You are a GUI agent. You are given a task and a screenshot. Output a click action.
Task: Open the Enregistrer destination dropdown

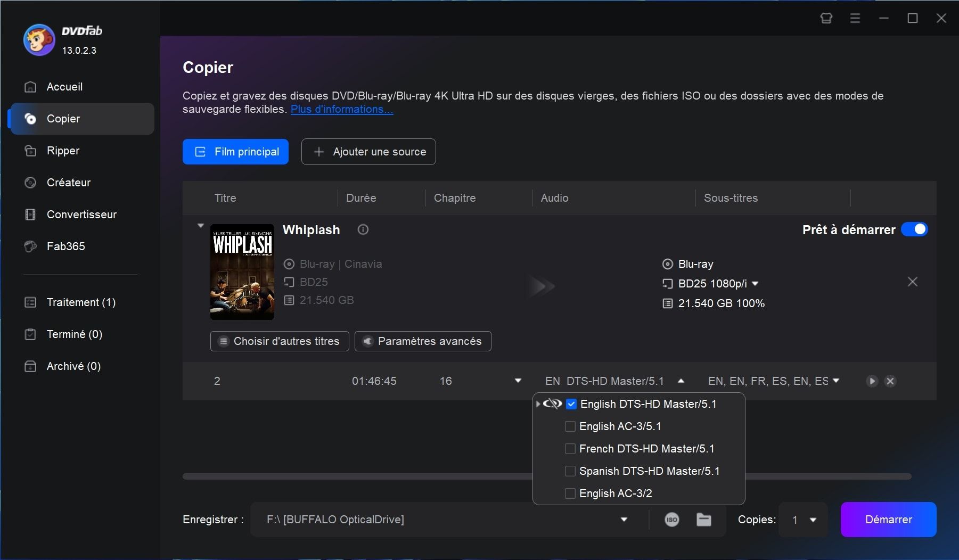click(624, 520)
